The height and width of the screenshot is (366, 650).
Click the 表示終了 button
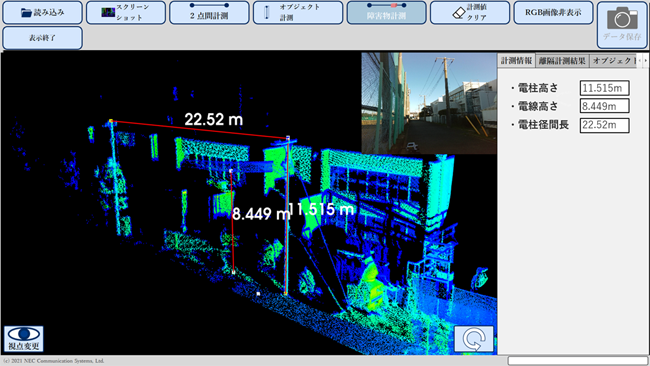coord(42,38)
